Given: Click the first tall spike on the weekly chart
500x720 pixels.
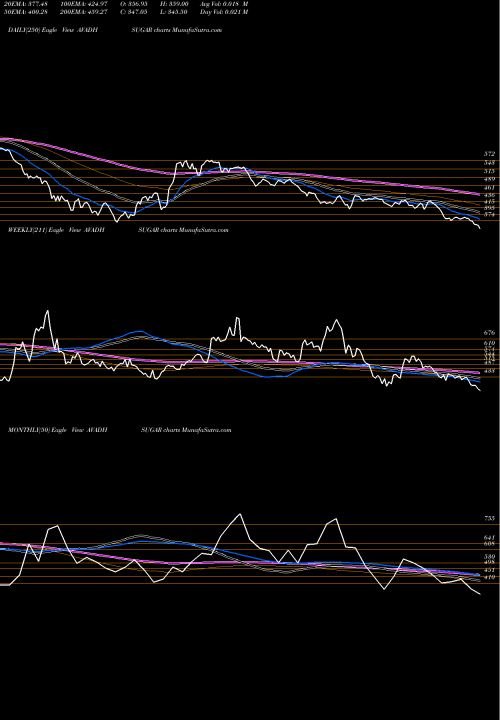Looking at the screenshot, I should click(47, 311).
